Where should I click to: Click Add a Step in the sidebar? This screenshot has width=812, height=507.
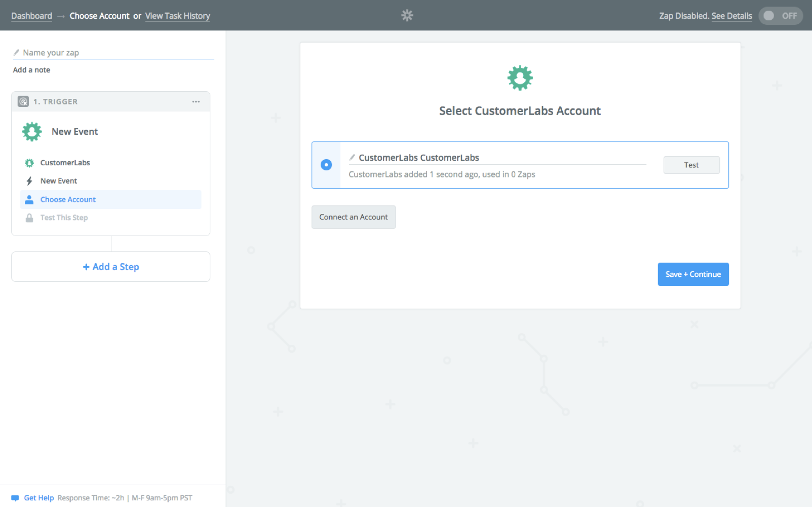click(x=110, y=267)
